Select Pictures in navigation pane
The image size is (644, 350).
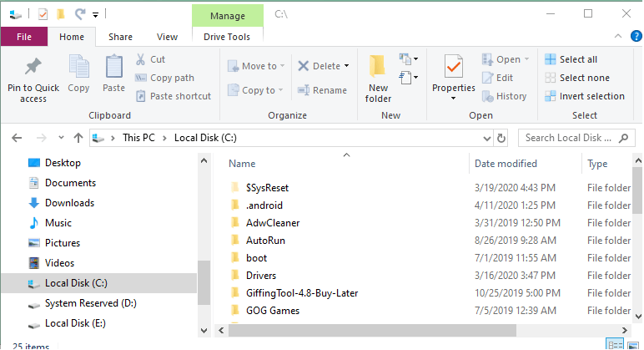63,243
